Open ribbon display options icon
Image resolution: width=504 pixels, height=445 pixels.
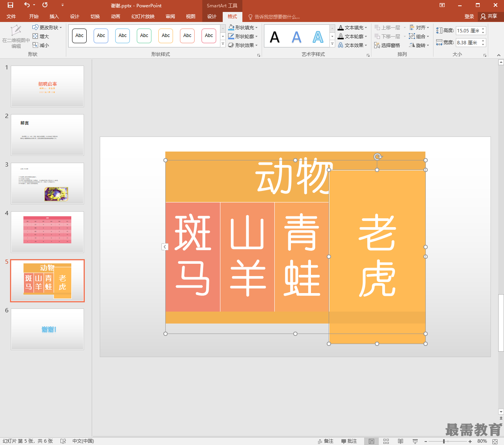click(x=442, y=5)
